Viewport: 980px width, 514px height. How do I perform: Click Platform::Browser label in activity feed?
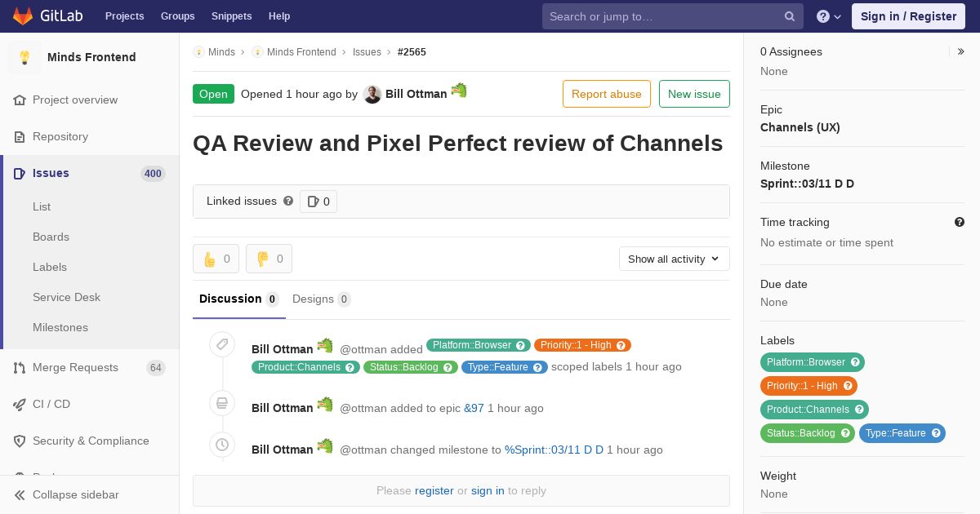[x=472, y=345]
